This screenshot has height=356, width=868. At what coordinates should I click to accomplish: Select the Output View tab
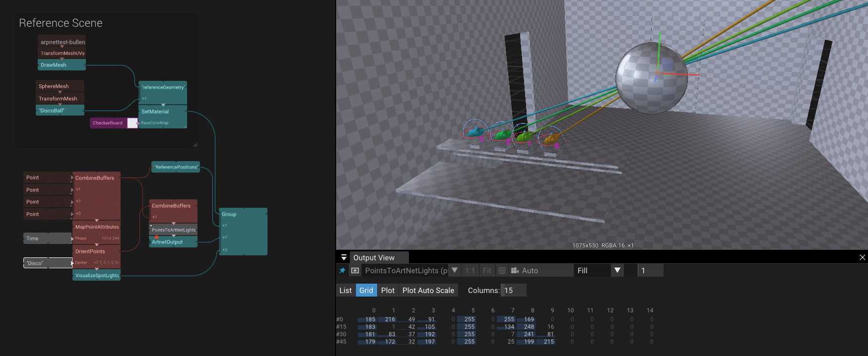pyautogui.click(x=374, y=258)
